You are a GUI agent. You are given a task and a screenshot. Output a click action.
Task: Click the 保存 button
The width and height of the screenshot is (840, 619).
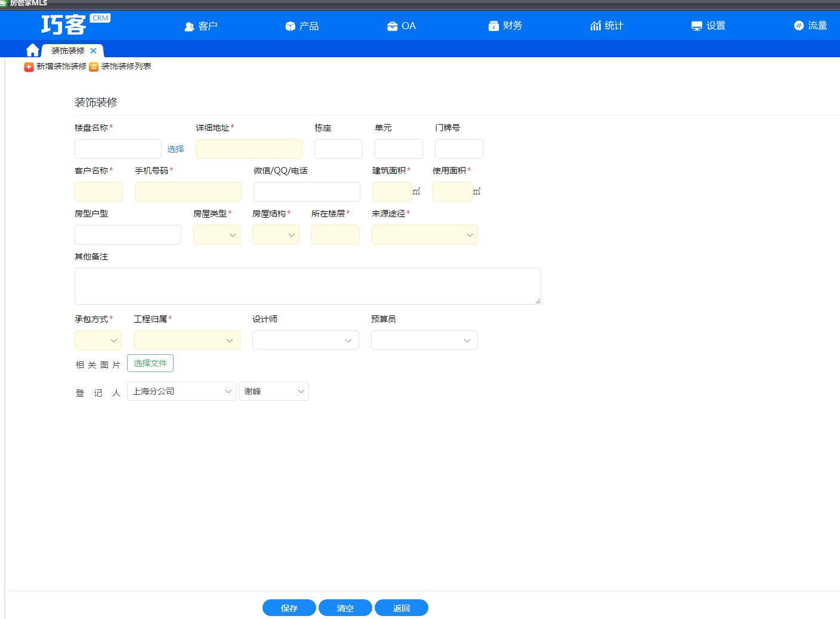click(x=289, y=608)
